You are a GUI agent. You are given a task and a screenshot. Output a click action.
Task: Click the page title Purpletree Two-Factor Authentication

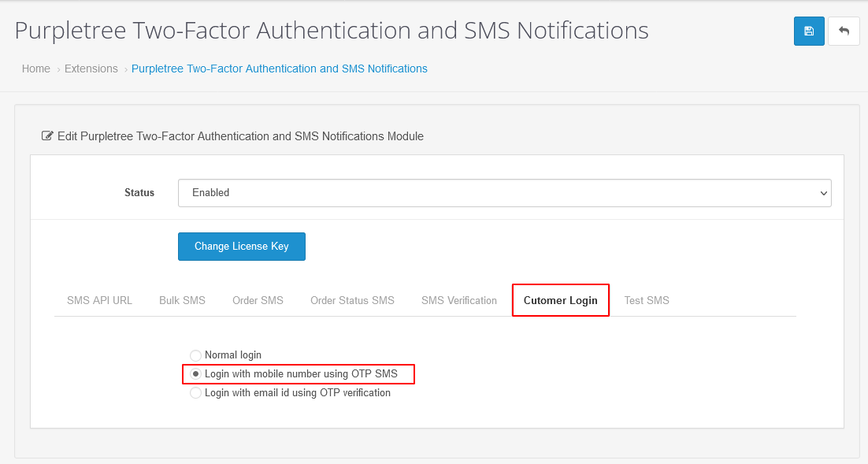(x=332, y=31)
